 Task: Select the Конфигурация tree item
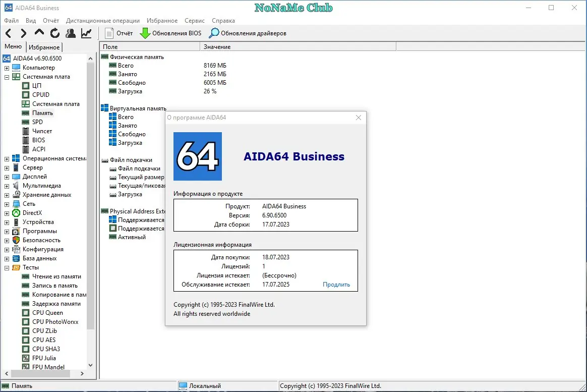pyautogui.click(x=43, y=249)
